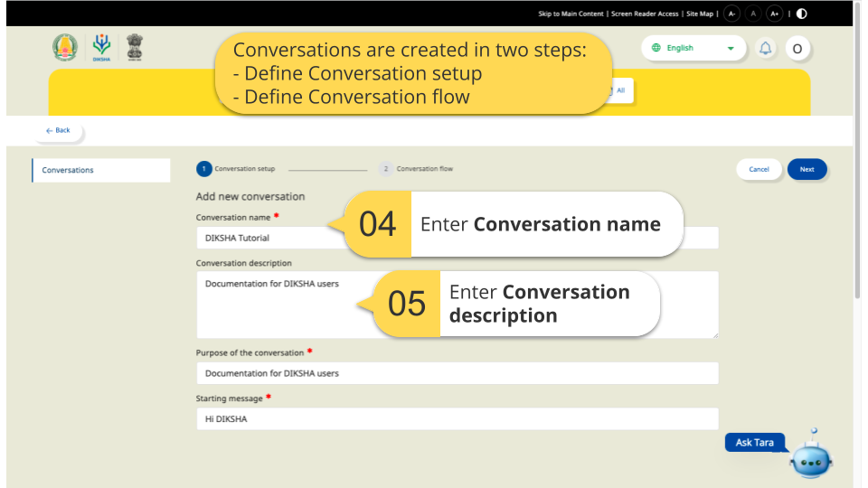Image resolution: width=868 pixels, height=488 pixels.
Task: Increase font size with A+ button
Action: click(x=774, y=14)
